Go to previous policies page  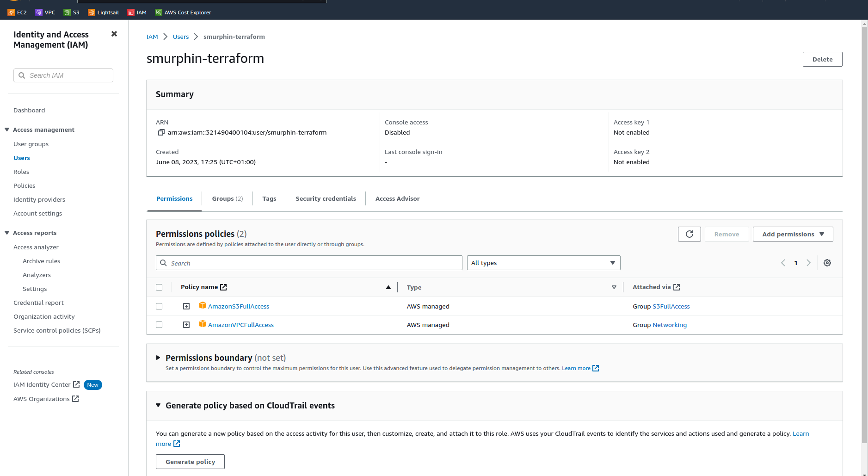(783, 263)
